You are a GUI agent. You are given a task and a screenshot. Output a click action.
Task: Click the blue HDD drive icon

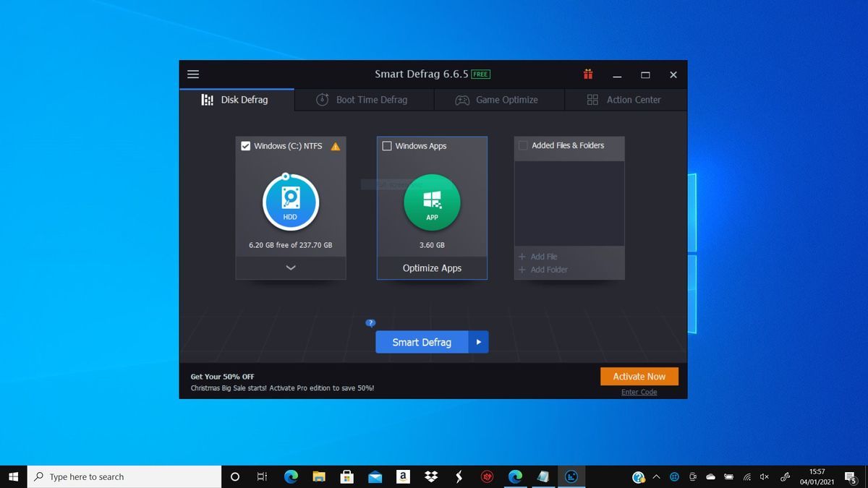[290, 202]
